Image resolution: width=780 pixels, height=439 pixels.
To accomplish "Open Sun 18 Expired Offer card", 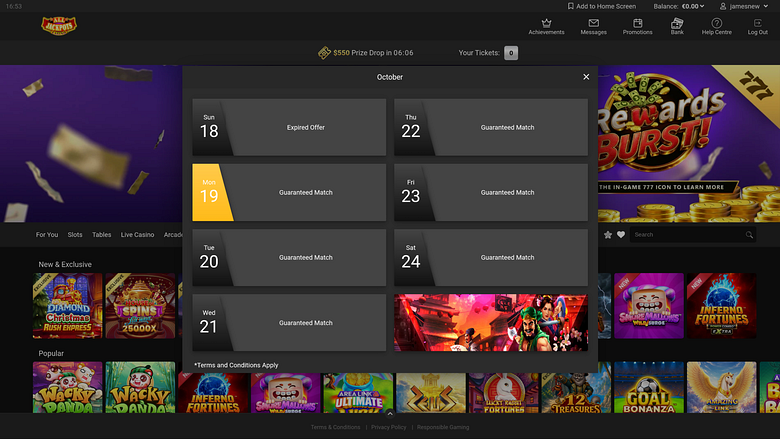I will 289,127.
